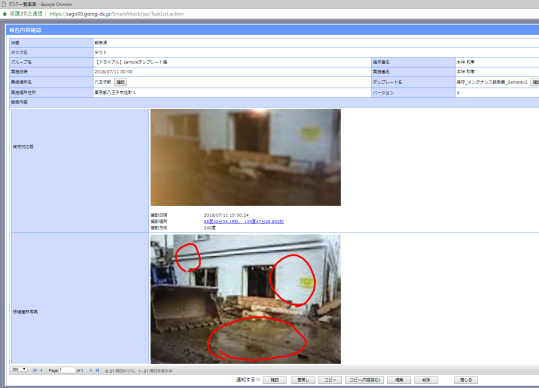Screen dimensions: 539x388
Task: Click the 閉じる button
Action: coord(466,380)
